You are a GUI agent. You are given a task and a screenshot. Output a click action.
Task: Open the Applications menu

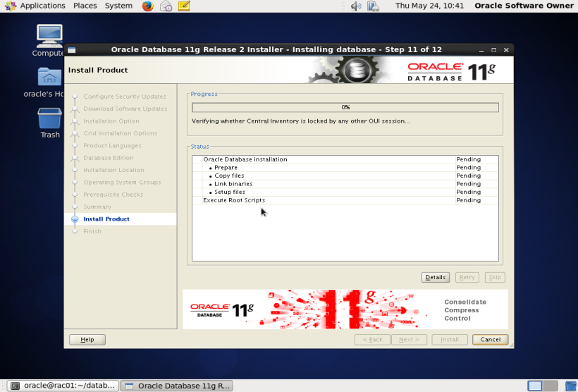point(42,6)
